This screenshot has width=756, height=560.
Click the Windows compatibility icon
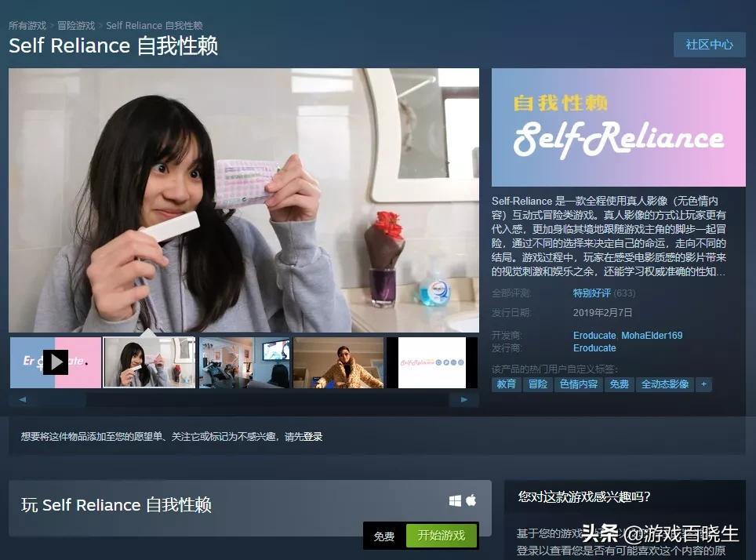pos(455,500)
